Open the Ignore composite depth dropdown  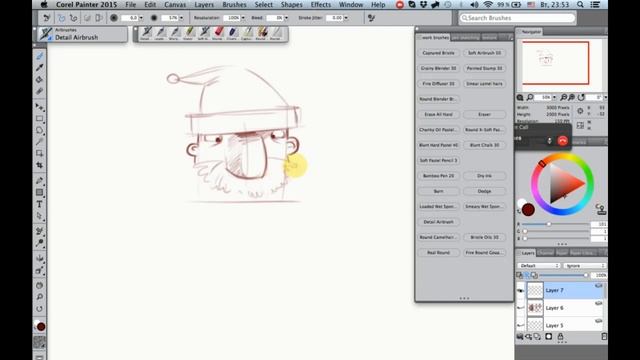[x=584, y=266]
